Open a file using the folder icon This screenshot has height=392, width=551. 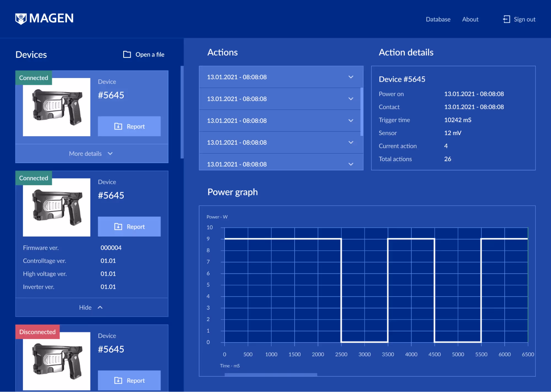(127, 54)
